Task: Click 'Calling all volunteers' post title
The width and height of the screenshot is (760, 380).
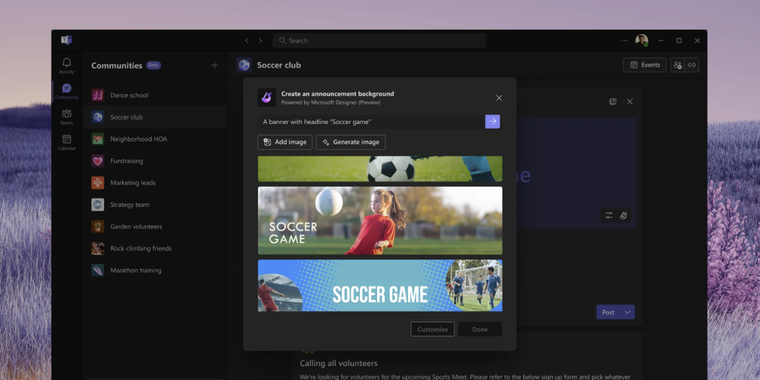Action: tap(338, 363)
